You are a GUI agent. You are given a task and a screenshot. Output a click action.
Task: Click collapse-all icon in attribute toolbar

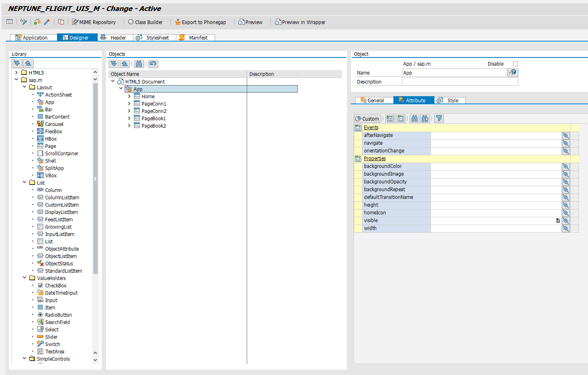point(401,119)
